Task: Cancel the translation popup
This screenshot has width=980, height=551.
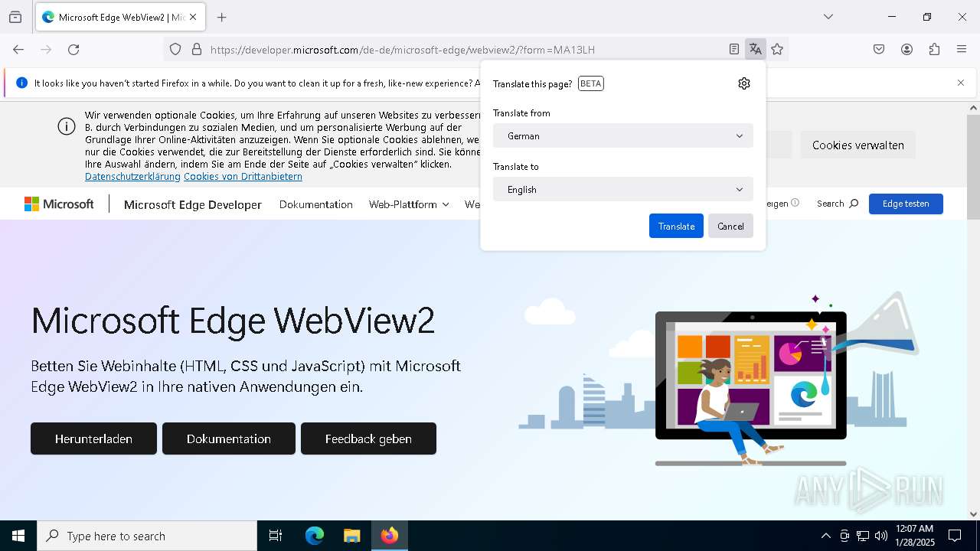Action: (730, 226)
